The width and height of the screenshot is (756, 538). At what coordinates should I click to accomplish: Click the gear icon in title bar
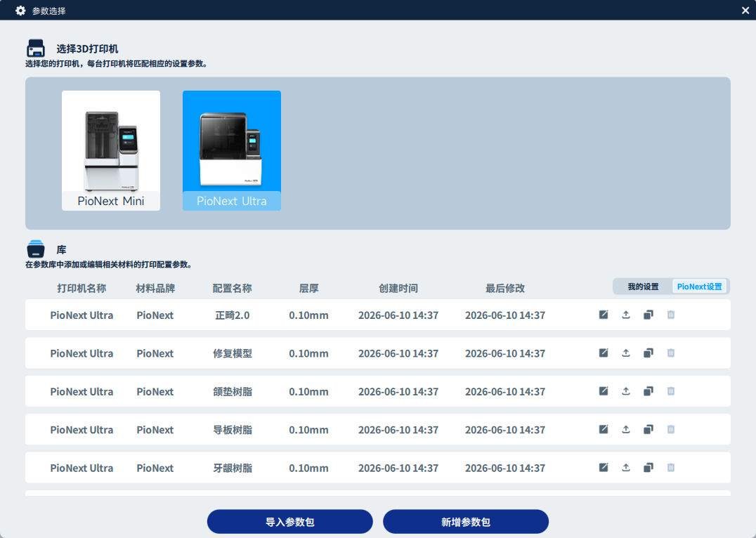coord(20,10)
